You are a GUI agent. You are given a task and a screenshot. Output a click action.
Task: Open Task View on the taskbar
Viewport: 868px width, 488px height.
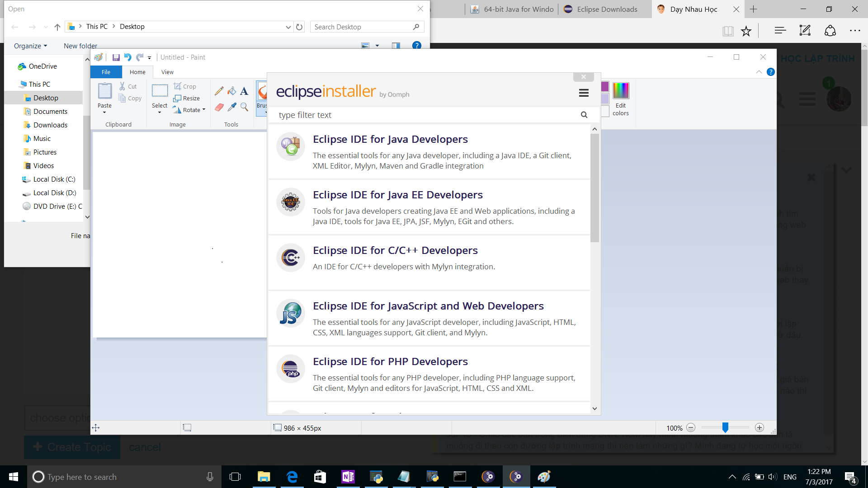pyautogui.click(x=235, y=477)
